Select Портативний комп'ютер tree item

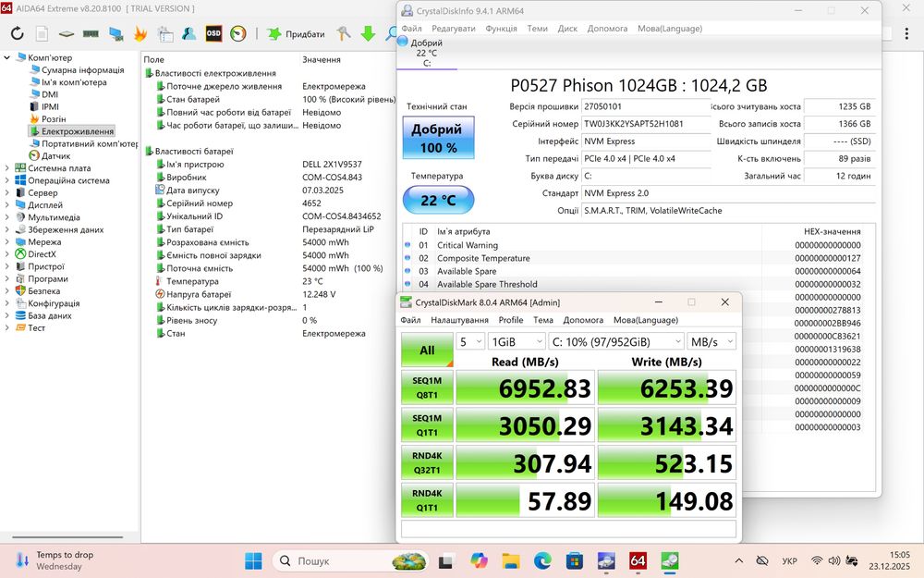click(90, 143)
